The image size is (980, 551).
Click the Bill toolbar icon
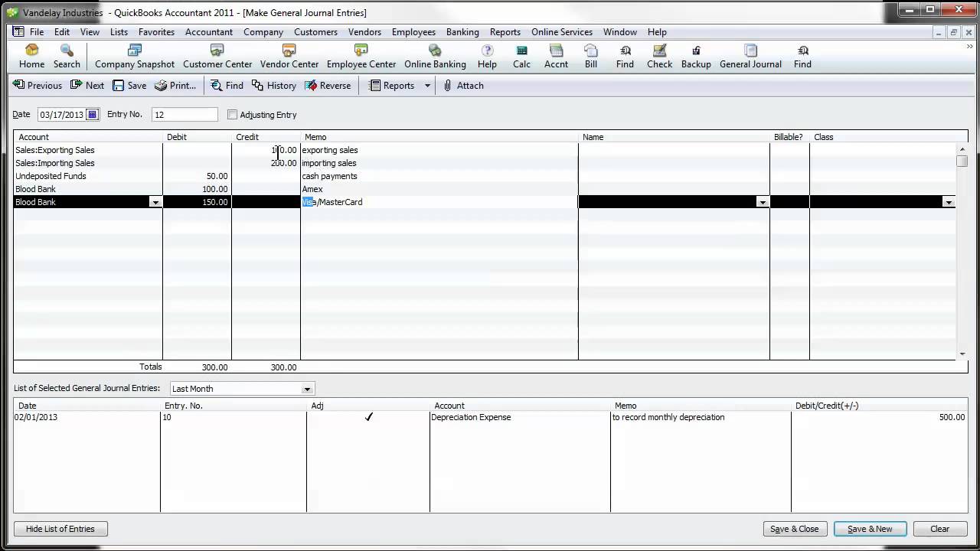point(591,57)
